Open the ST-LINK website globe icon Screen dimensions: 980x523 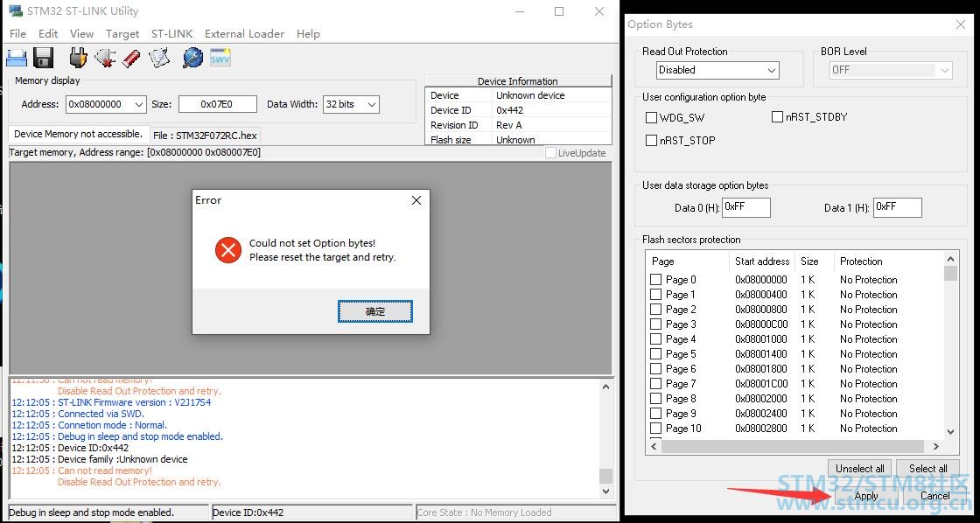pos(192,58)
